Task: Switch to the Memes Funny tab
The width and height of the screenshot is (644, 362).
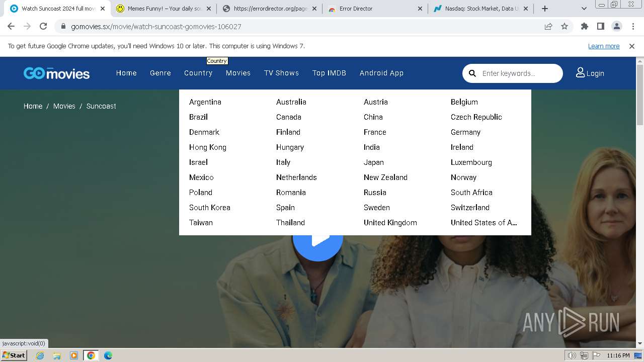Action: (x=164, y=9)
